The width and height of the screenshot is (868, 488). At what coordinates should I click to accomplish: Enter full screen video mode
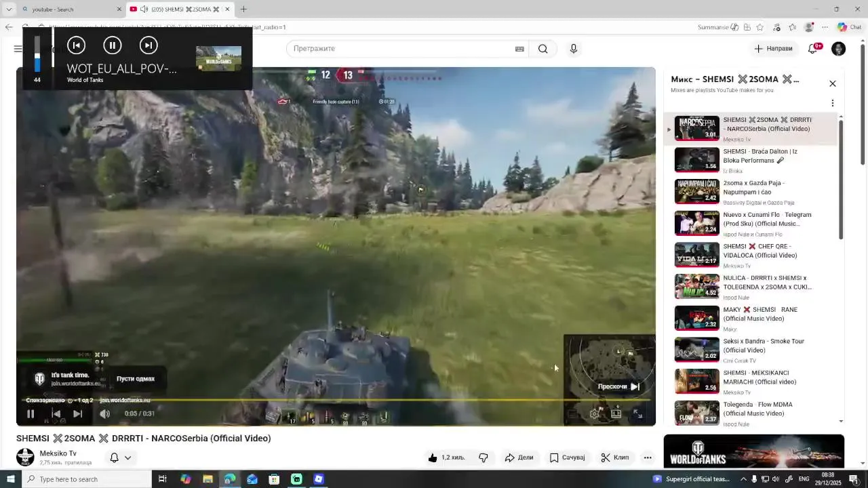(637, 413)
